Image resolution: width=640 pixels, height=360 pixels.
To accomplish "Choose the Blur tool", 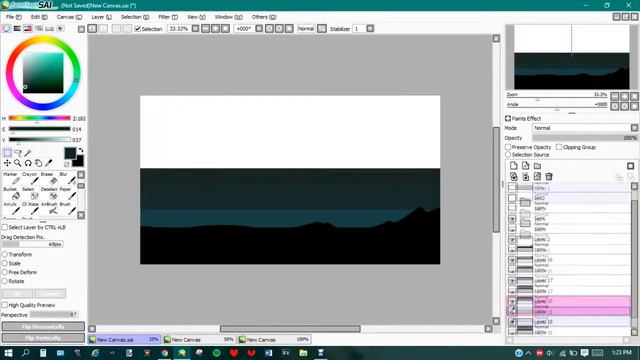I will click(x=67, y=178).
